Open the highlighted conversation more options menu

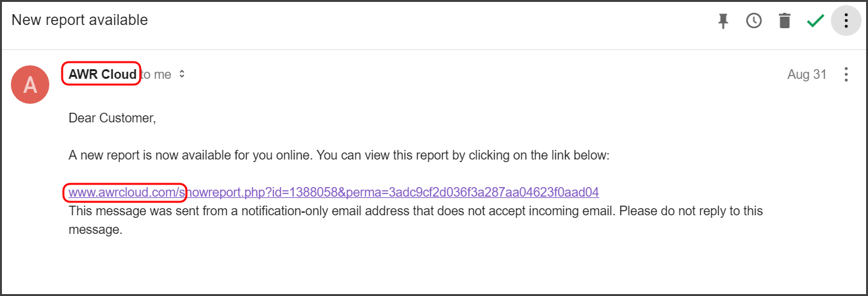pyautogui.click(x=846, y=21)
